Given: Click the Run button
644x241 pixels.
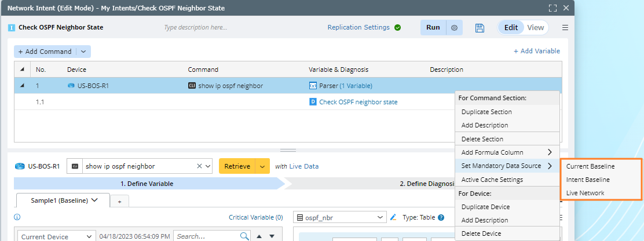Looking at the screenshot, I should click(x=433, y=27).
